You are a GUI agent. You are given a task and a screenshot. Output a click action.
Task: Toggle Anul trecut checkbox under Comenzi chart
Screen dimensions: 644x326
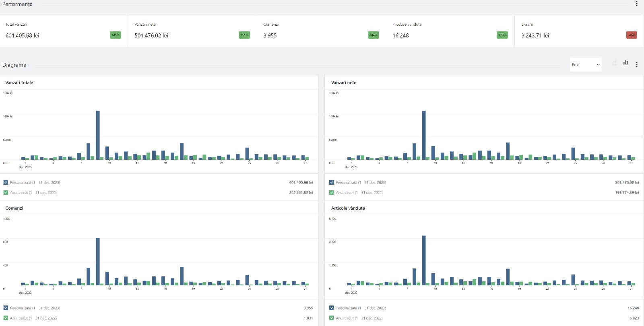click(x=6, y=318)
